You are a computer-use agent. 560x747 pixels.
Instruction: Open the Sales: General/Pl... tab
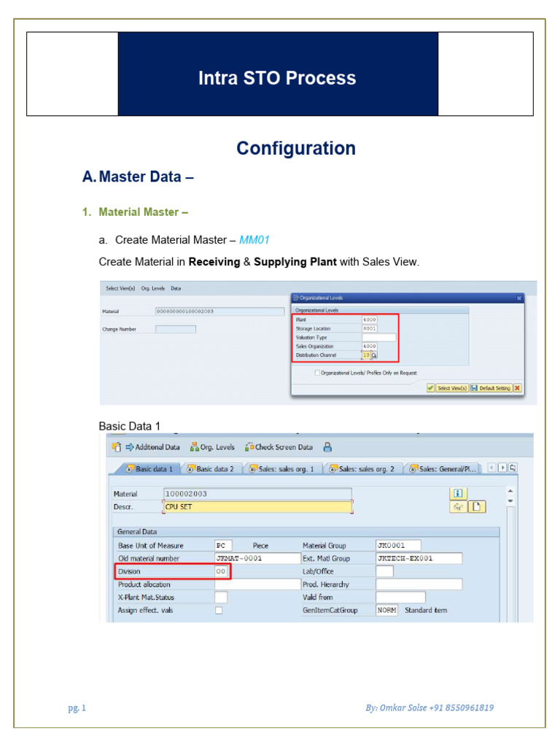click(x=443, y=469)
